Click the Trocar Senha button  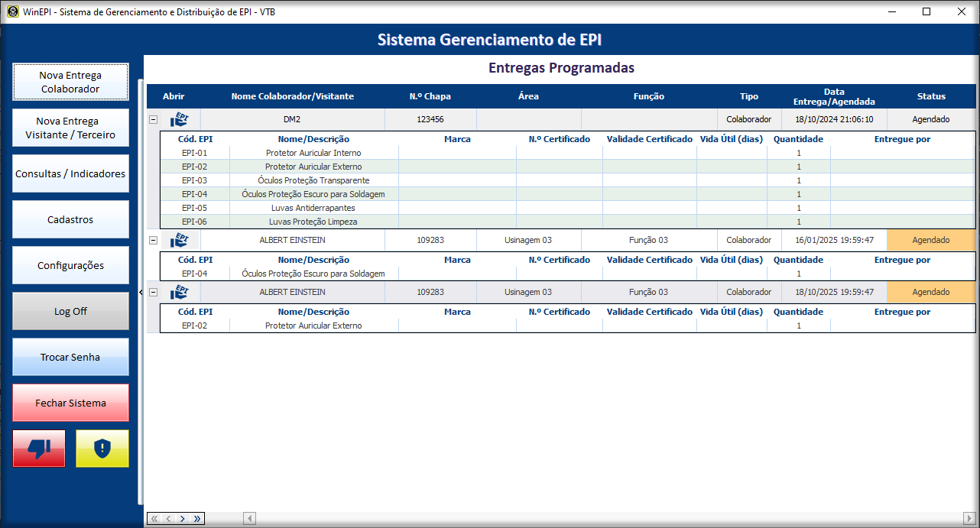click(x=70, y=357)
